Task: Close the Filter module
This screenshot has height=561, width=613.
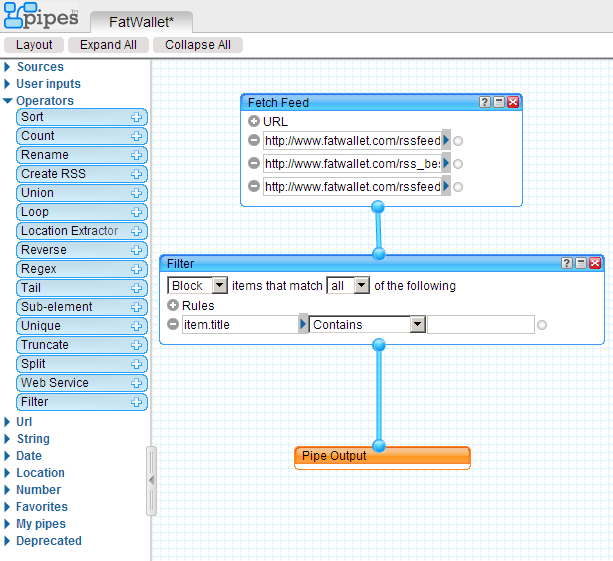Action: [x=595, y=263]
